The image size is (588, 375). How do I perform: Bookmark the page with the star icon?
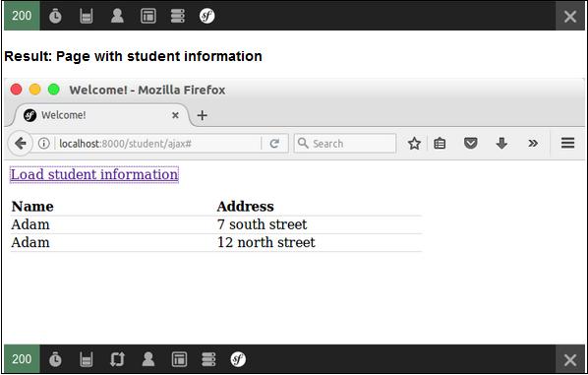414,144
